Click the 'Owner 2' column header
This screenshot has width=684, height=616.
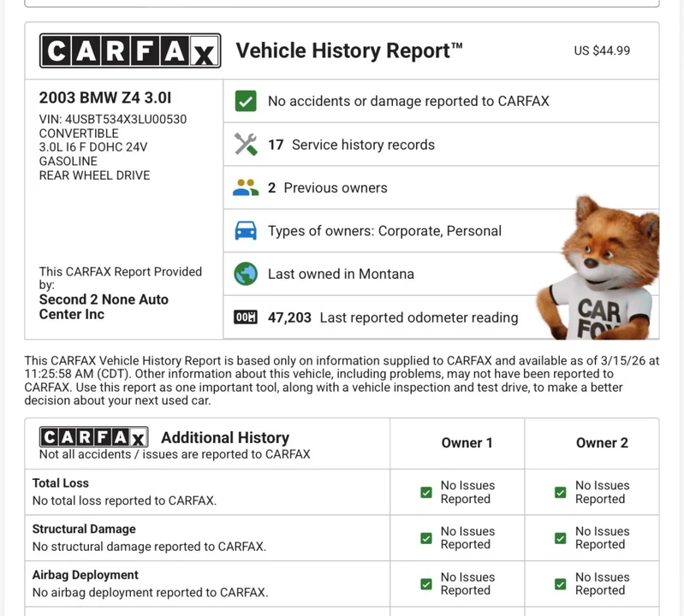pos(602,443)
